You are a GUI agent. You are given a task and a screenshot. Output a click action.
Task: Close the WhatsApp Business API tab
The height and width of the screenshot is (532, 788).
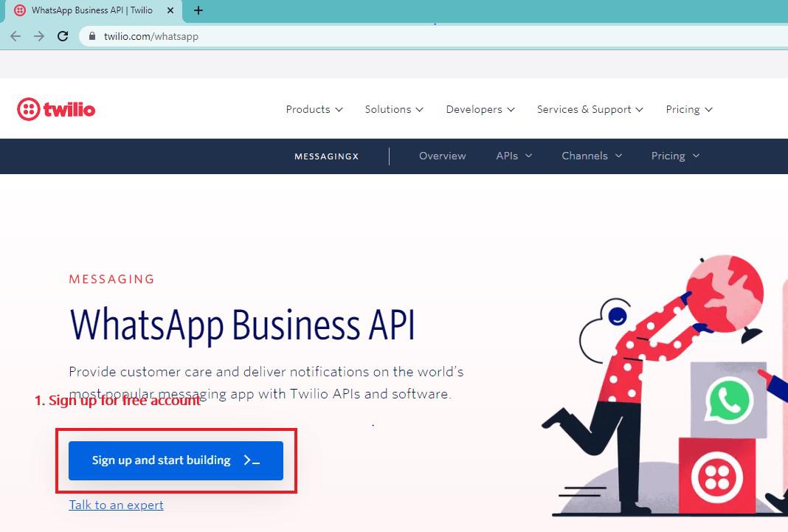(170, 10)
